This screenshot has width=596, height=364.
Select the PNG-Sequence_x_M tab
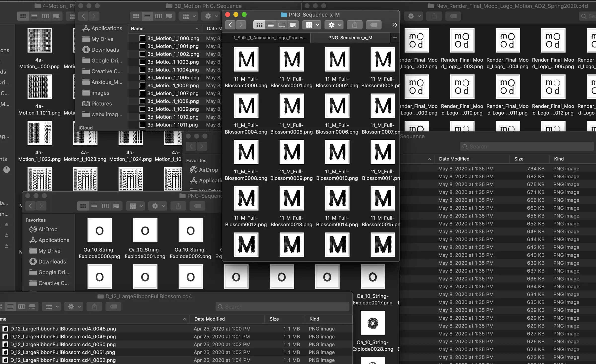pos(350,38)
